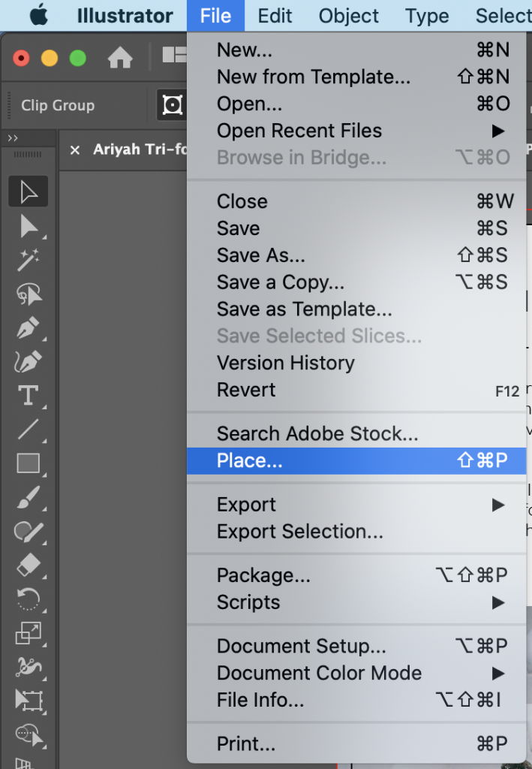Expand the Open Recent Files submenu
This screenshot has height=769, width=532.
356,131
